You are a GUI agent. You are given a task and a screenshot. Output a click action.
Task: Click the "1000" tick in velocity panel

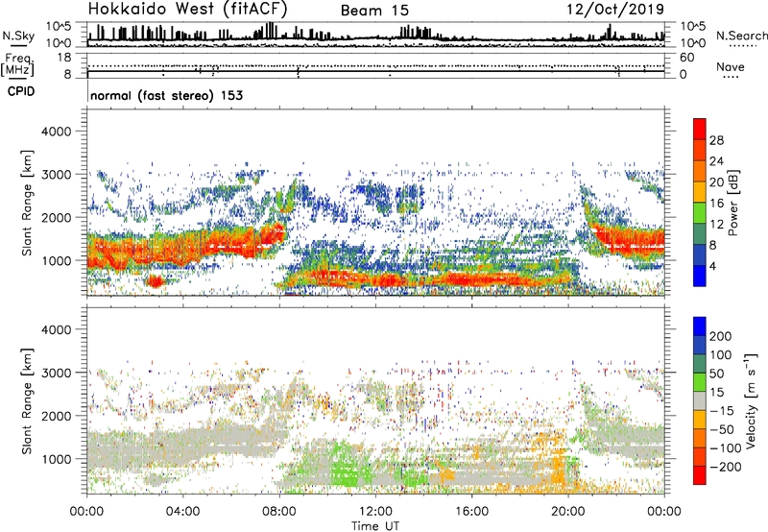(x=56, y=459)
